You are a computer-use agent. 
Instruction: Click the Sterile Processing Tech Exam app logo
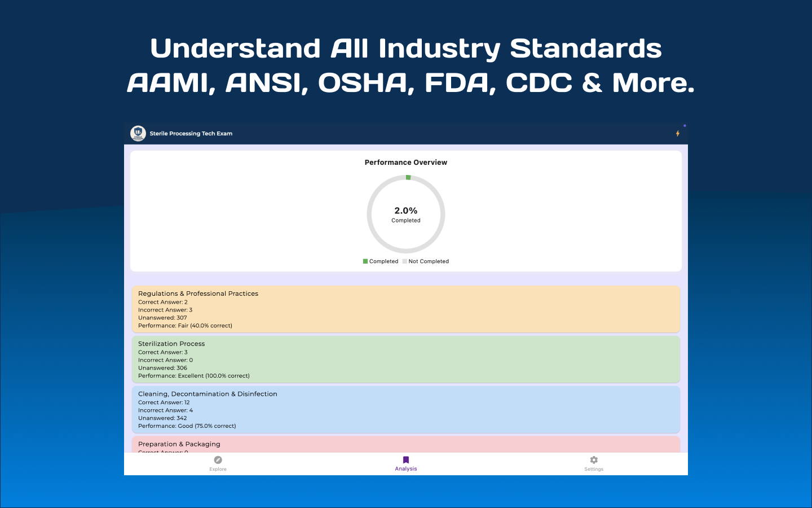point(138,133)
